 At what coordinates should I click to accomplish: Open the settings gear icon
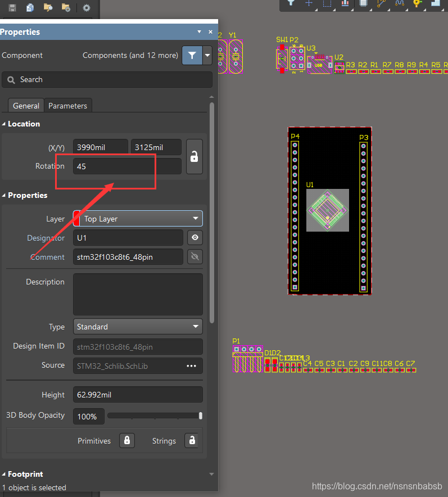coord(86,8)
